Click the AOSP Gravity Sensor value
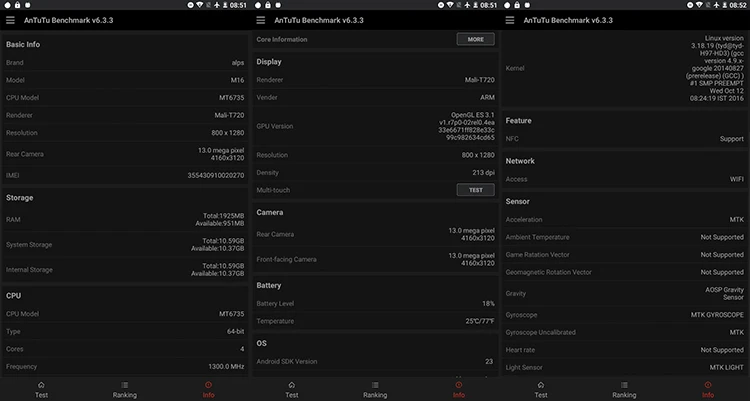 724,293
